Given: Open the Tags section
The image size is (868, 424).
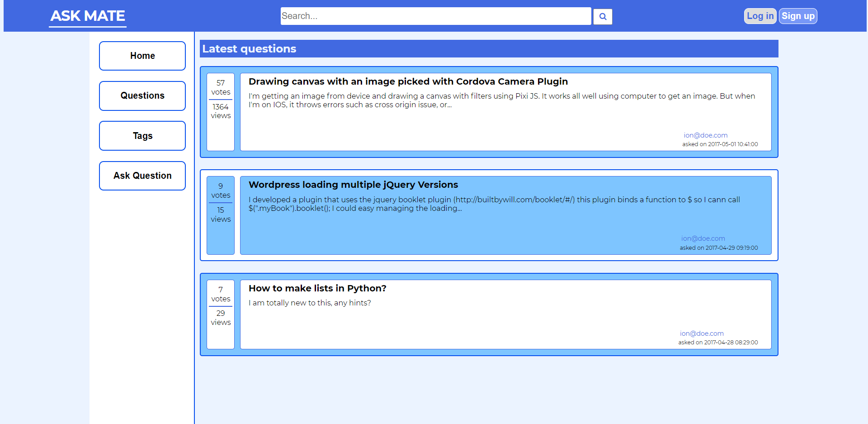Looking at the screenshot, I should point(142,135).
